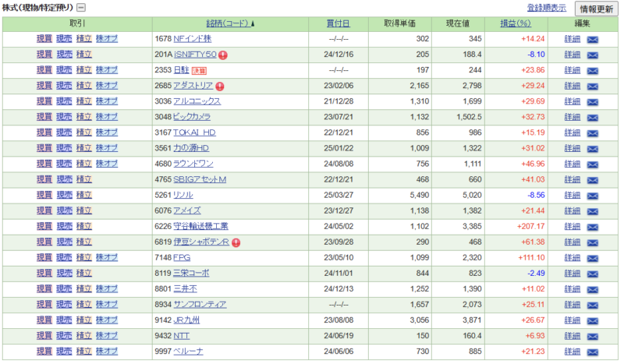Open 詳細 for the アルコニックス row
Viewport: 624px width, 364px height.
[573, 101]
